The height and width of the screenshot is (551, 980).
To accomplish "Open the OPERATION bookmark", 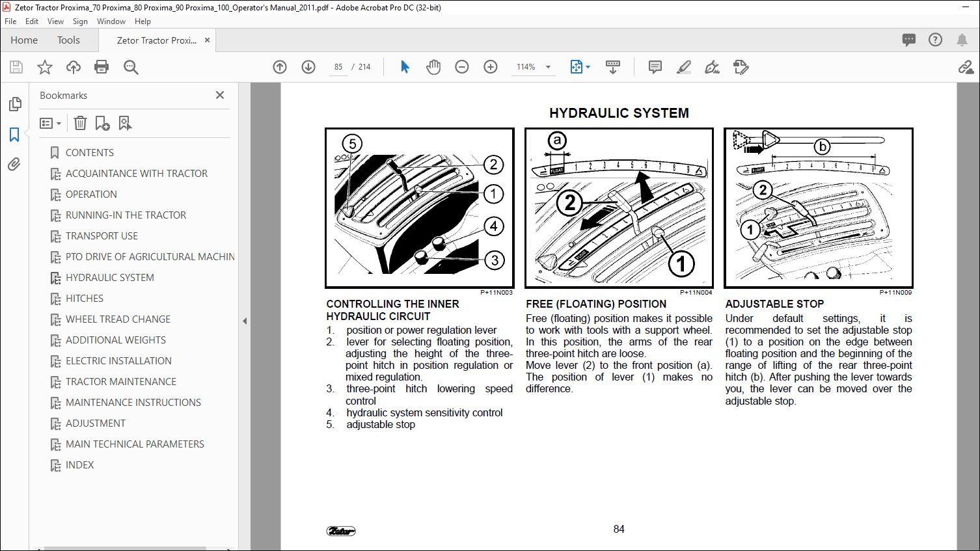I will [x=91, y=194].
